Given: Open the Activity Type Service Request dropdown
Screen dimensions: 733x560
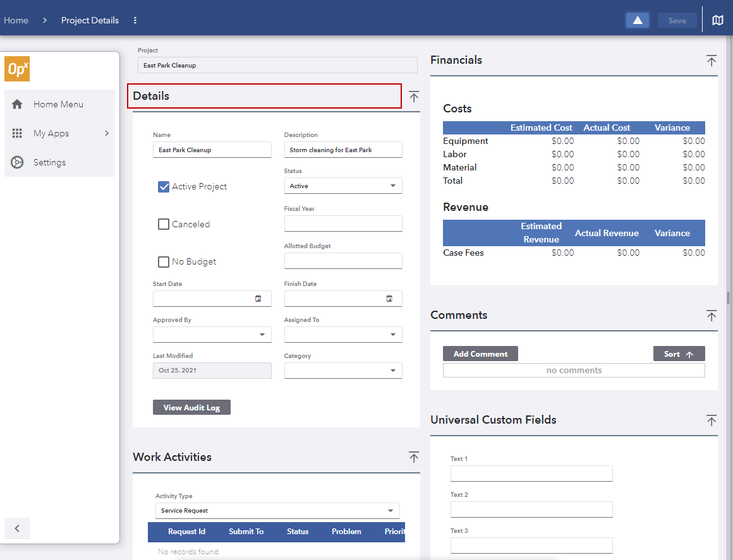Looking at the screenshot, I should pos(277,511).
